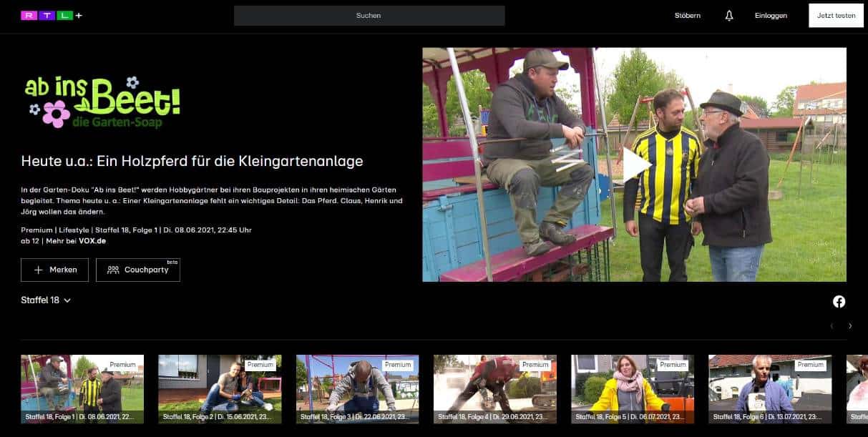Screen dimensions: 868x437
Task: Open the Staffel 18, Folge 6 thumbnail
Action: coord(770,389)
